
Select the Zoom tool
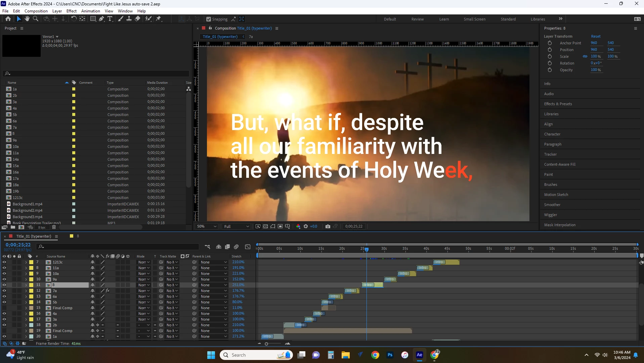click(35, 19)
